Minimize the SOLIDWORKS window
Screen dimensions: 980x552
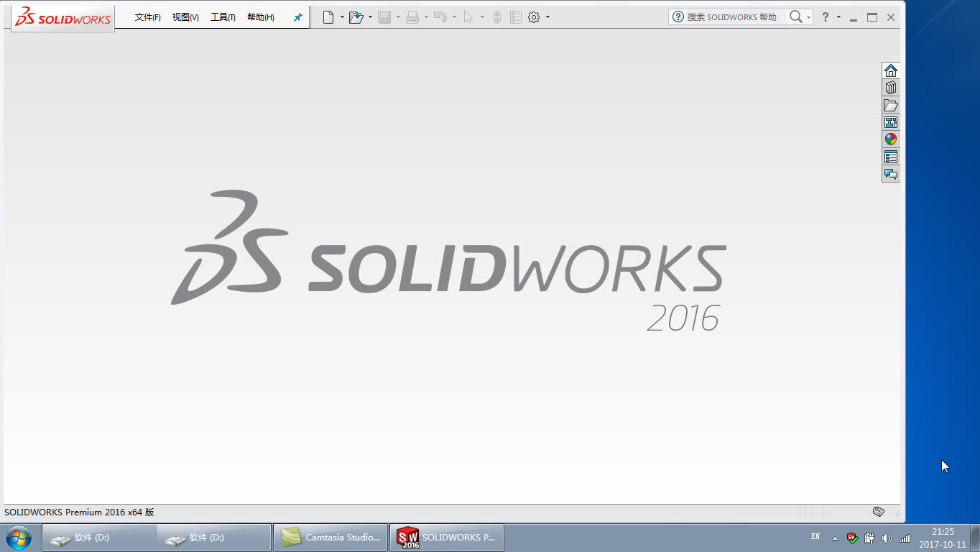click(854, 18)
